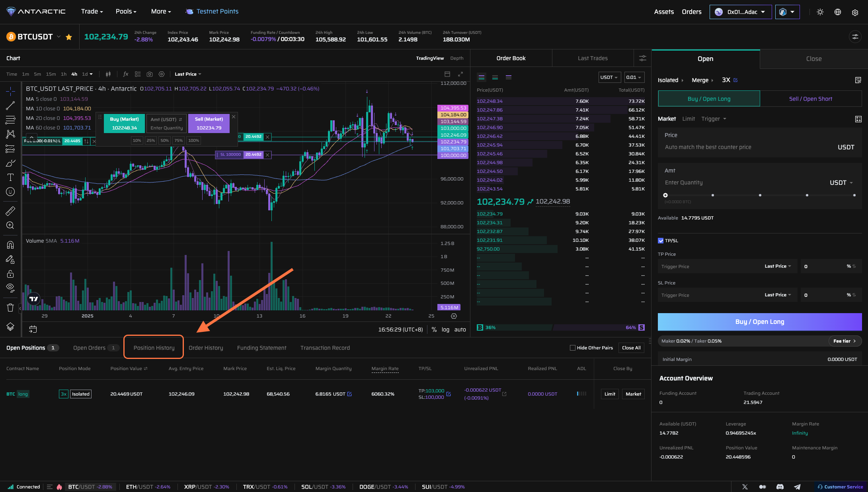
Task: Open settings gear in top bar
Action: click(855, 12)
